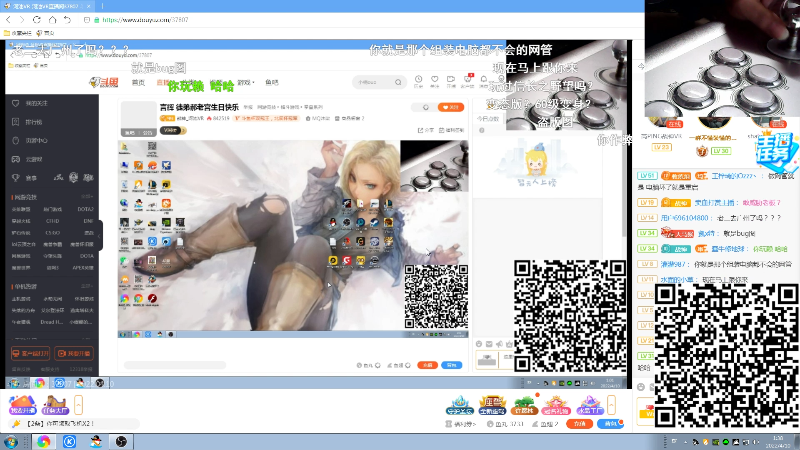Click the Douyu search input field

(372, 82)
